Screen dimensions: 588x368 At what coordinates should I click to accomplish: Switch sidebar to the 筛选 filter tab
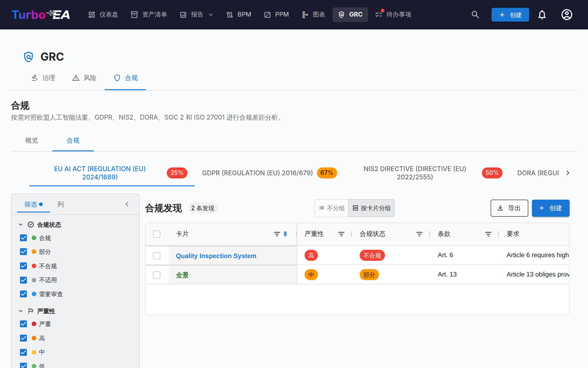(x=34, y=204)
